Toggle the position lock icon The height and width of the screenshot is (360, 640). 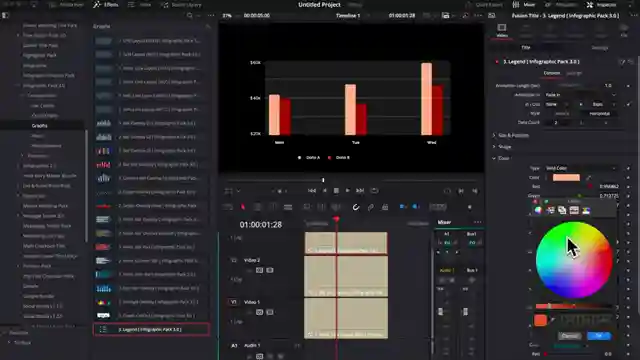[x=385, y=207]
